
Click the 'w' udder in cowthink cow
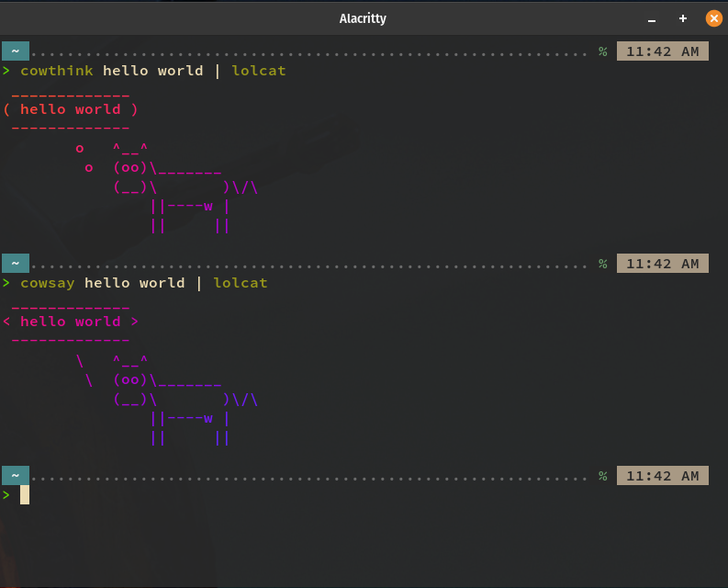click(208, 207)
